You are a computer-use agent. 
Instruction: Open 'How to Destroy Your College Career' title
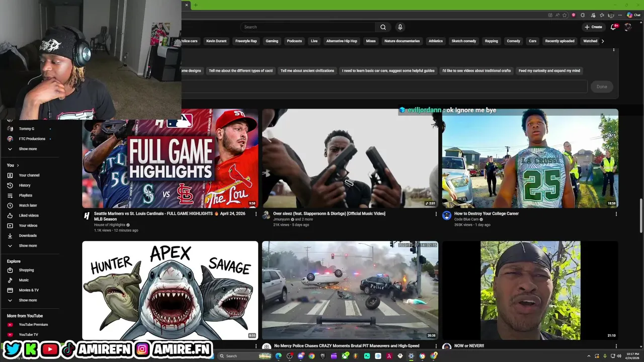tap(487, 214)
